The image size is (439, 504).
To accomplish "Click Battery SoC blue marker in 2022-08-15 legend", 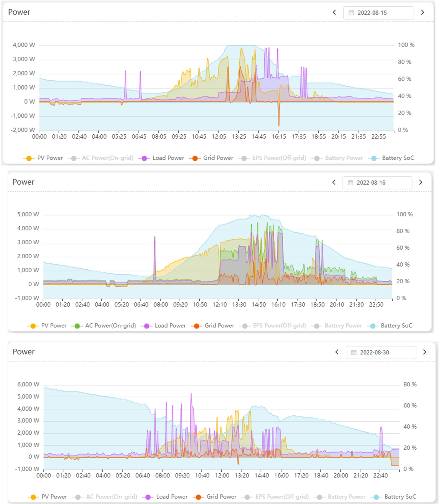I will 374,158.
